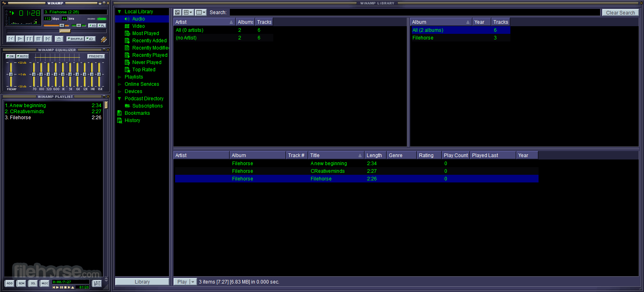Screen dimensions: 644x292
Task: Open the playlist LIST OPTS menu
Action: [97, 283]
